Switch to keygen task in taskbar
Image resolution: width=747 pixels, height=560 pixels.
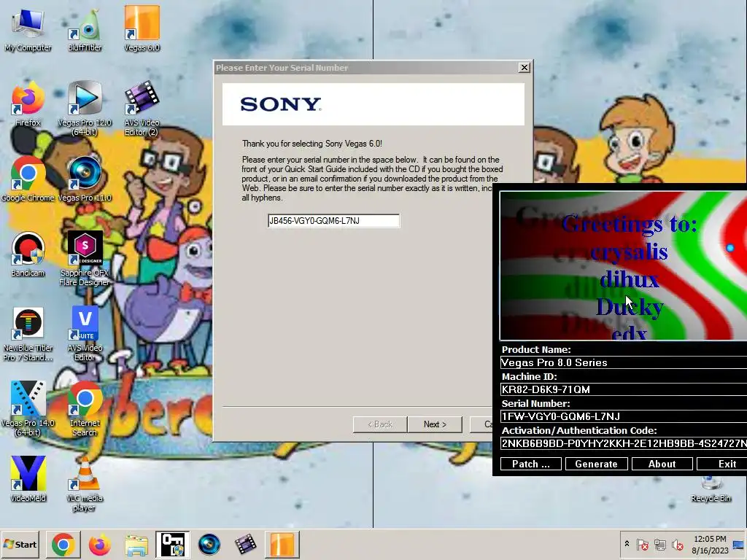pyautogui.click(x=172, y=544)
